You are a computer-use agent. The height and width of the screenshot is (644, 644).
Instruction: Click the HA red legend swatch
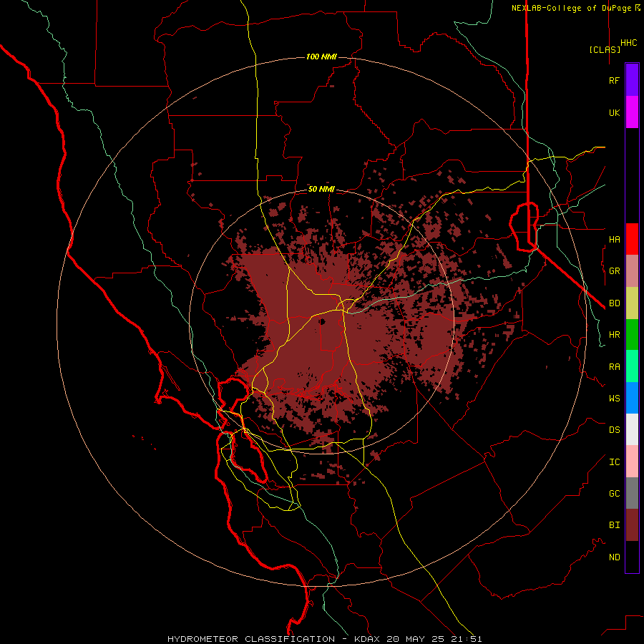coord(632,239)
